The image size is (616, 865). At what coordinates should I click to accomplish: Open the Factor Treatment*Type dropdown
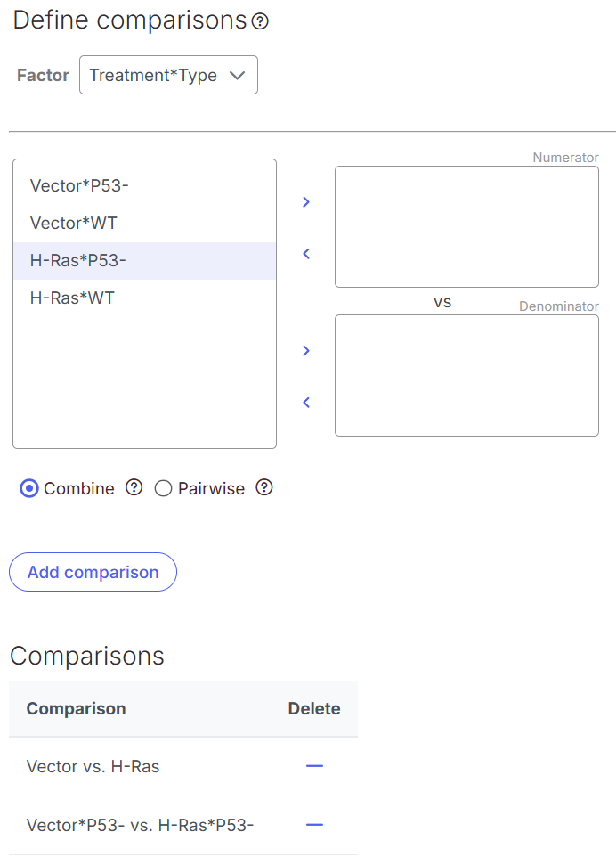tap(168, 75)
